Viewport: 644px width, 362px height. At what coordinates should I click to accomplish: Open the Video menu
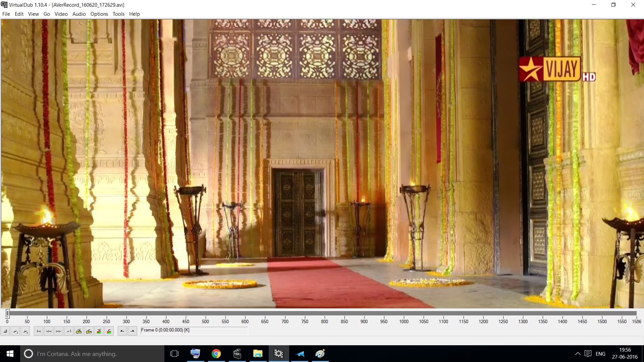61,14
